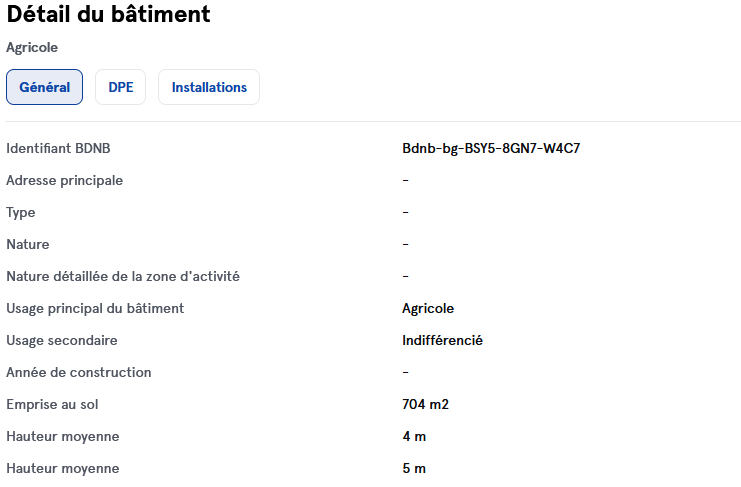Click the standalone 'Nature' row label

pyautogui.click(x=28, y=245)
